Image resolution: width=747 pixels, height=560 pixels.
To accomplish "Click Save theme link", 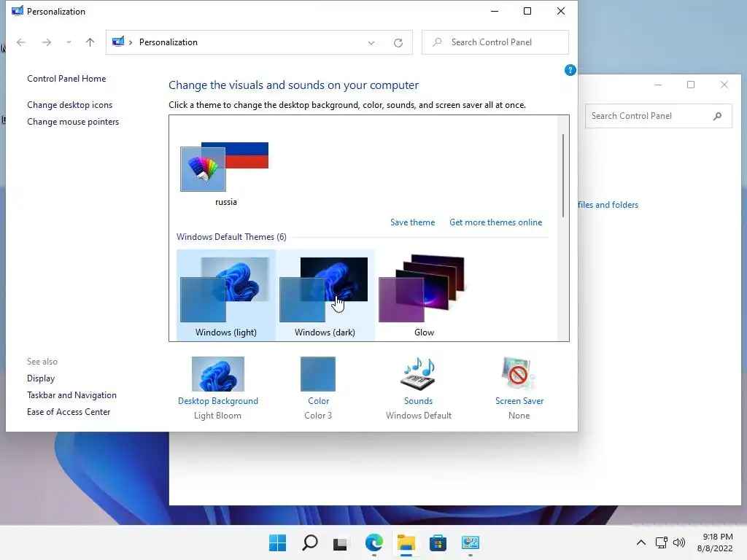I will (413, 222).
